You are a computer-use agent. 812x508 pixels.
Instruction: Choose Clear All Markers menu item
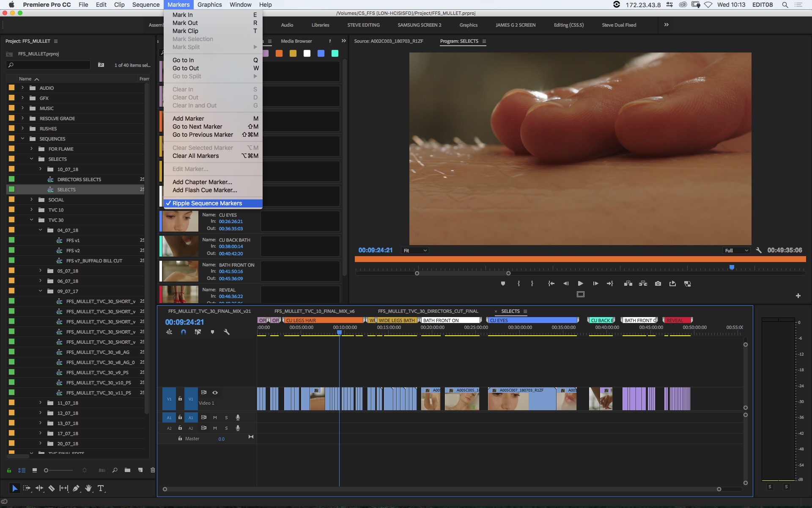213,156
